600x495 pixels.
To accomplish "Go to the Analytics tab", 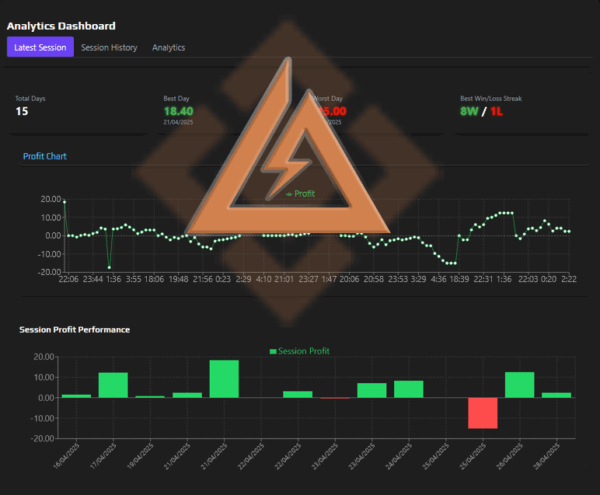I will tap(168, 47).
